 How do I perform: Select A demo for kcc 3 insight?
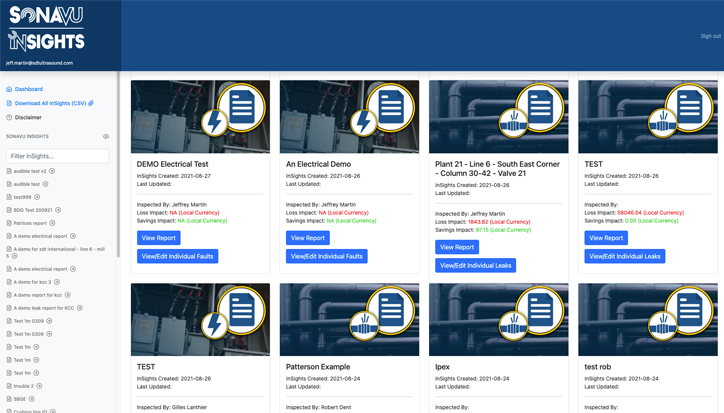[x=32, y=282]
